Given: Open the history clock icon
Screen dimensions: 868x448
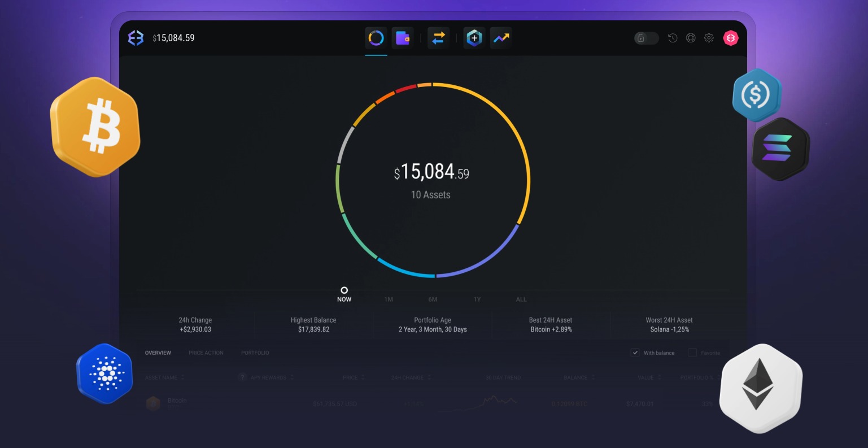Looking at the screenshot, I should [x=671, y=37].
